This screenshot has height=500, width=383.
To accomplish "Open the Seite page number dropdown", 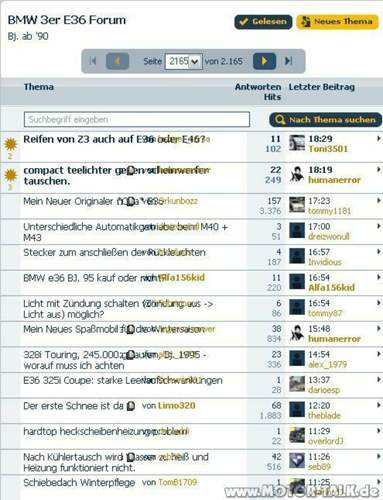I will pos(183,61).
